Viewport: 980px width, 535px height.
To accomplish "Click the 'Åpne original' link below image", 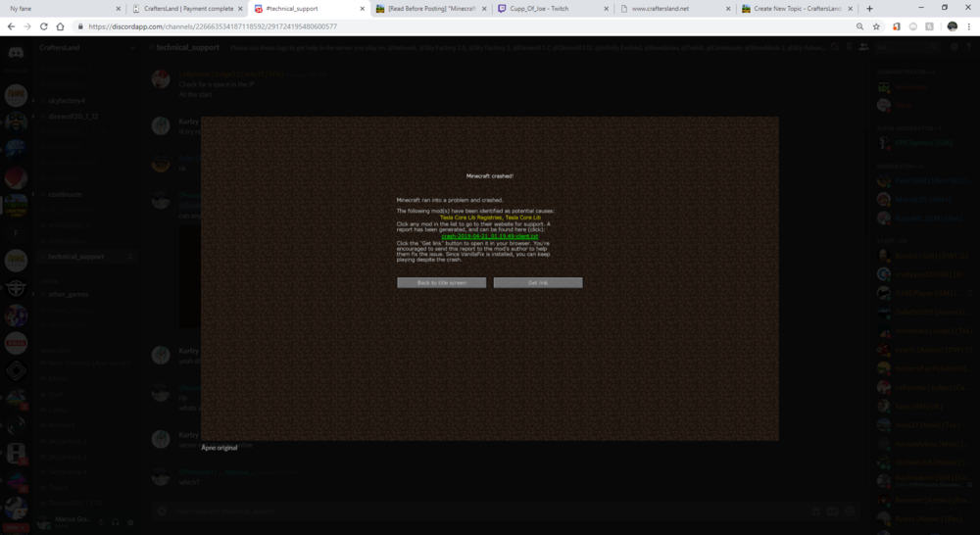I will click(x=220, y=447).
